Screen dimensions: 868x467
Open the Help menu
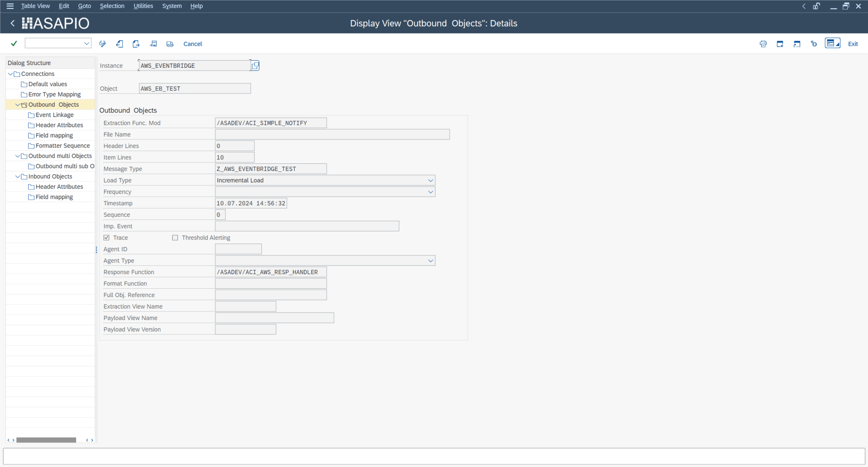[x=196, y=6]
